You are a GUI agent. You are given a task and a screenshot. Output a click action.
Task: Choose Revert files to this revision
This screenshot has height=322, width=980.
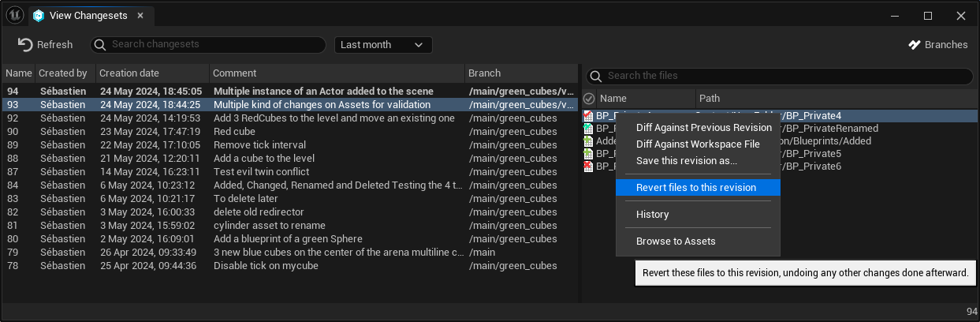point(696,188)
